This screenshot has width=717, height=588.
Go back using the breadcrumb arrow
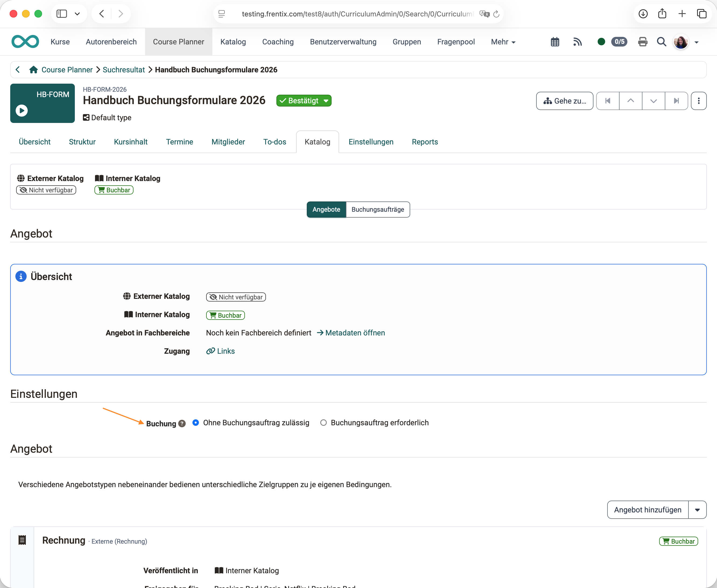coord(17,70)
